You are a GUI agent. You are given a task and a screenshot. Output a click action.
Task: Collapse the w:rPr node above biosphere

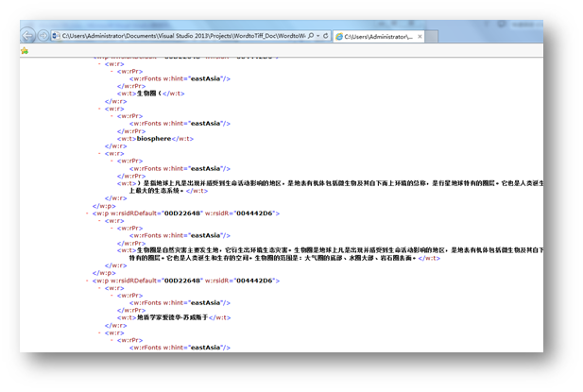click(111, 116)
